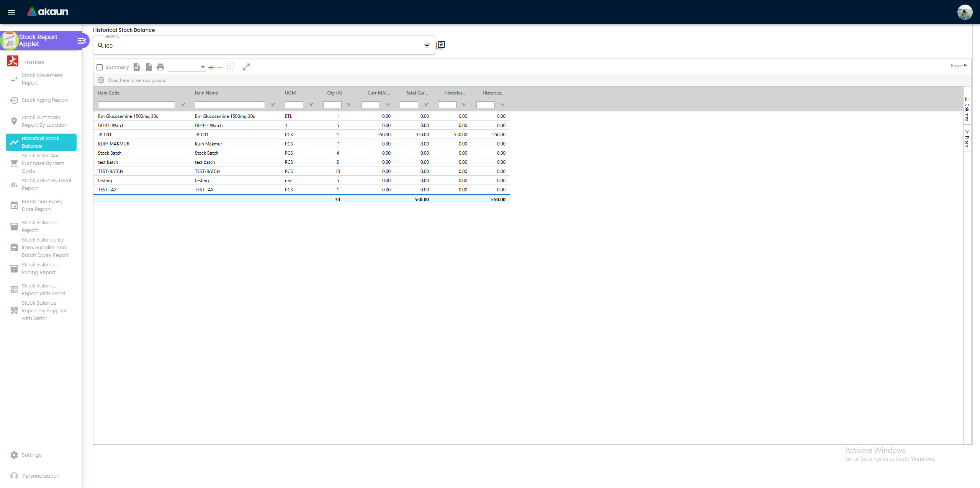Viewport: 980px width, 488px height.
Task: Click the blue plus icon in toolbar
Action: (x=211, y=67)
